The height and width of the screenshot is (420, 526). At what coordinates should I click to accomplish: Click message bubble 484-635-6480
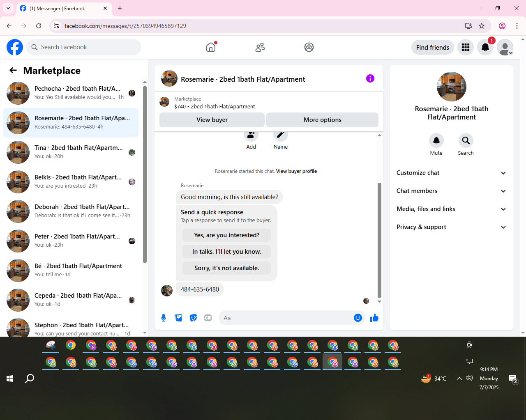point(200,289)
